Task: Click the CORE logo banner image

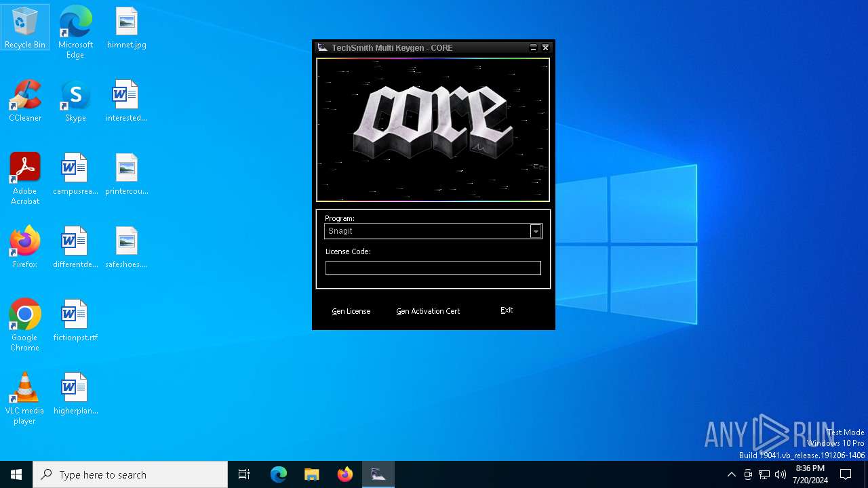Action: (x=433, y=129)
